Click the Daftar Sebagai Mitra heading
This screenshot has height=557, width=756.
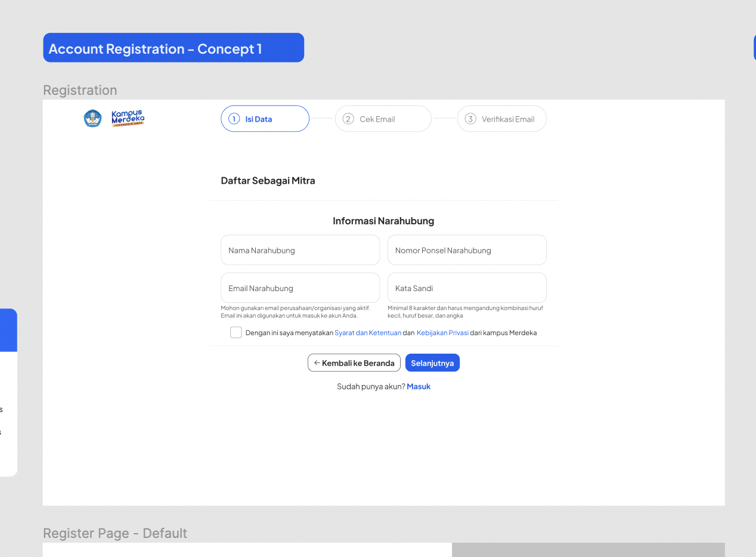point(268,180)
